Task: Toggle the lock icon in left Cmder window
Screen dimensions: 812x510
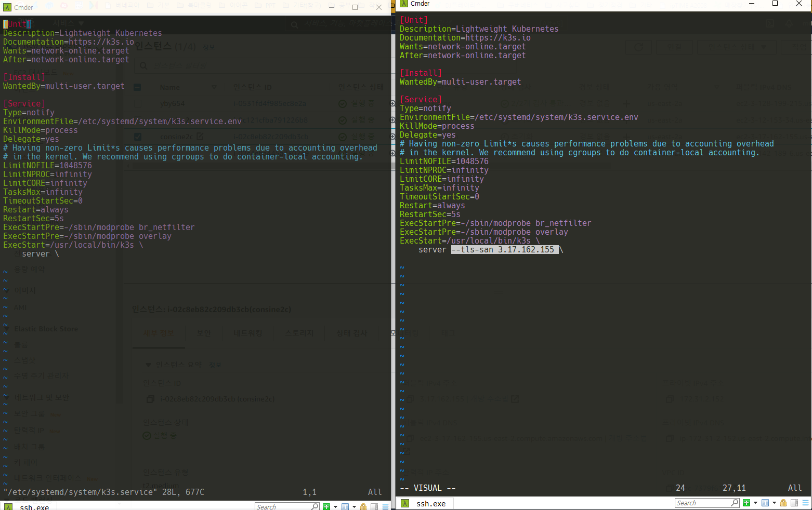Action: [363, 507]
